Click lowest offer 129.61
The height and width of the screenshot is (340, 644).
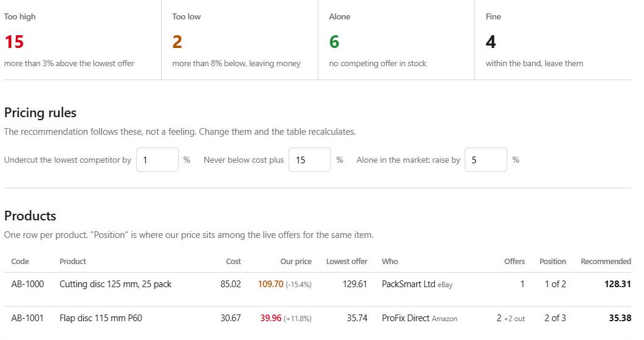point(355,284)
